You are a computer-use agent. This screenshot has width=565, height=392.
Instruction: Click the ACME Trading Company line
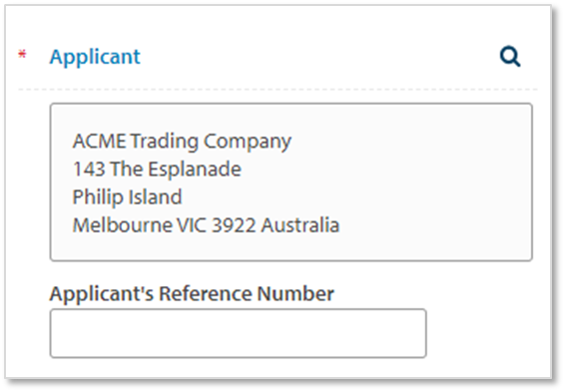[x=182, y=141]
